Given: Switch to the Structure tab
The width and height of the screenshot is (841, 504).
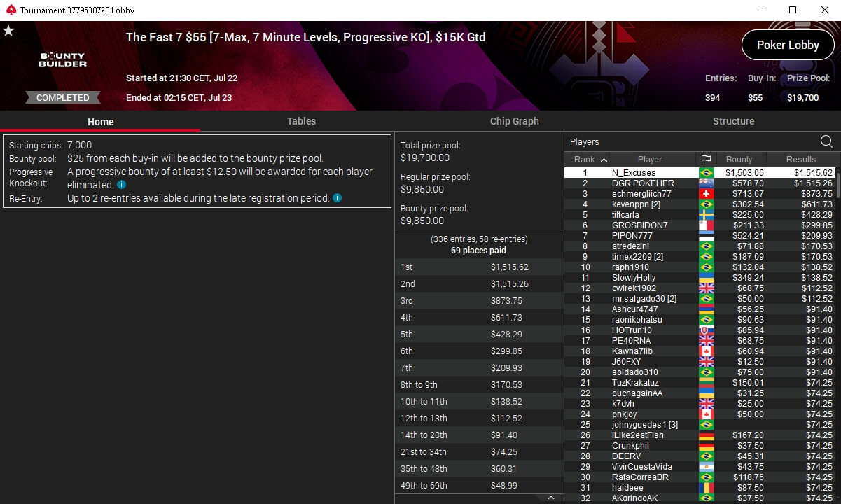Looking at the screenshot, I should coord(733,121).
